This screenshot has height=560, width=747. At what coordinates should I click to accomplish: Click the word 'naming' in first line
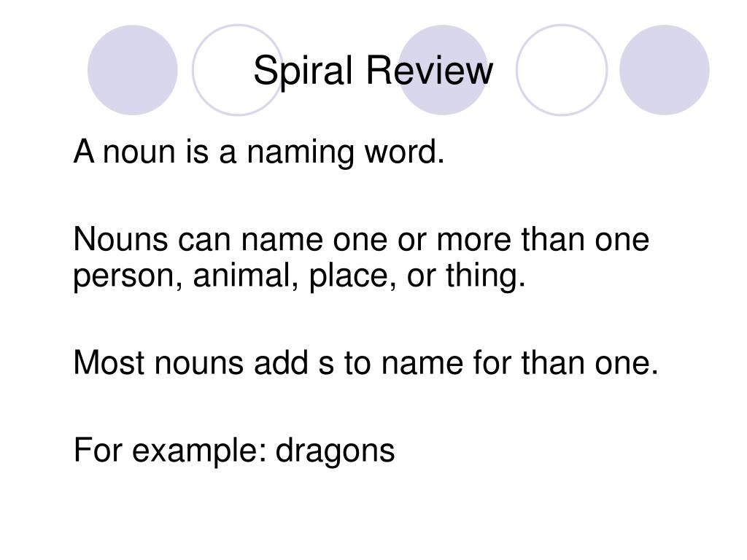[x=301, y=153]
